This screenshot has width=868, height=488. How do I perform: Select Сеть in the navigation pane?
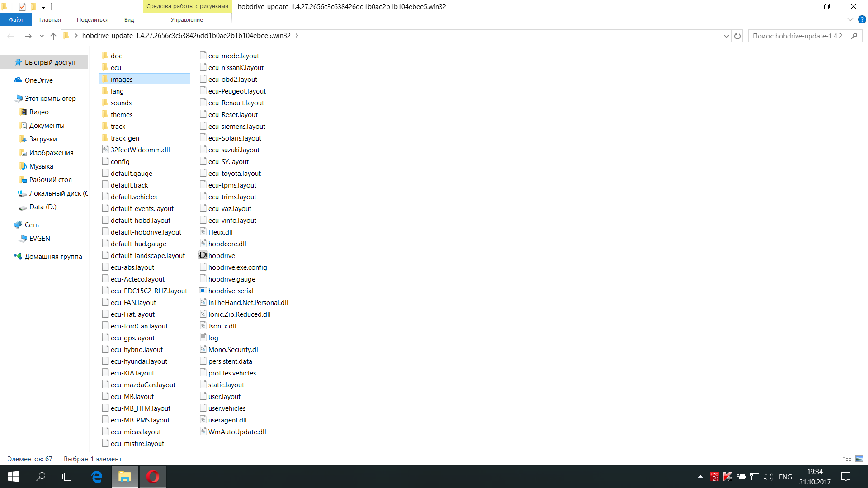32,225
